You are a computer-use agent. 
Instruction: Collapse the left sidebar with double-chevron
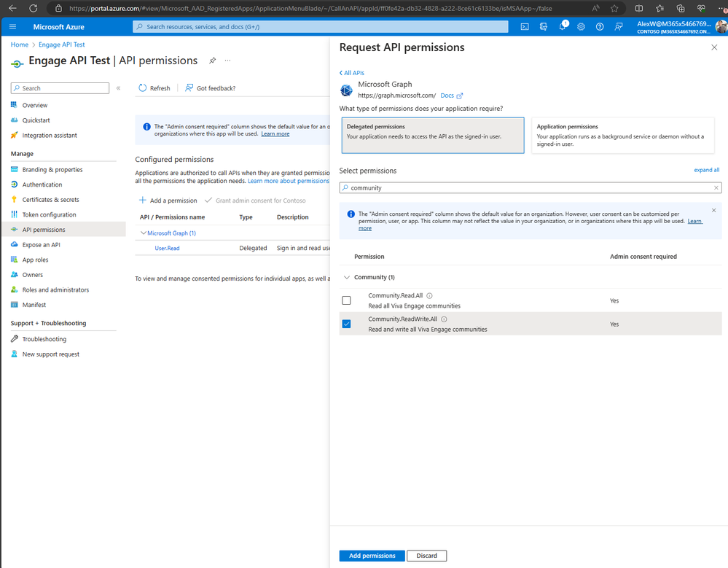click(x=118, y=87)
